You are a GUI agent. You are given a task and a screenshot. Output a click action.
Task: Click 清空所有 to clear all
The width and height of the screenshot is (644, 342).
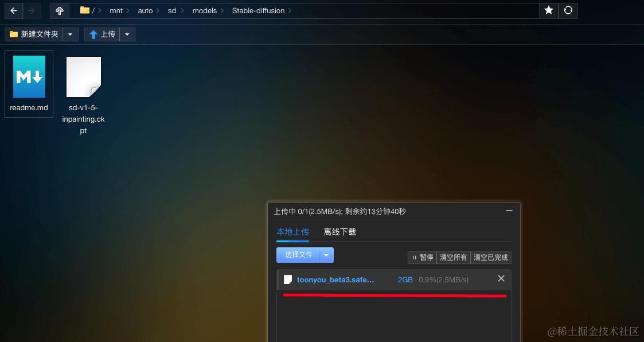pyautogui.click(x=454, y=257)
